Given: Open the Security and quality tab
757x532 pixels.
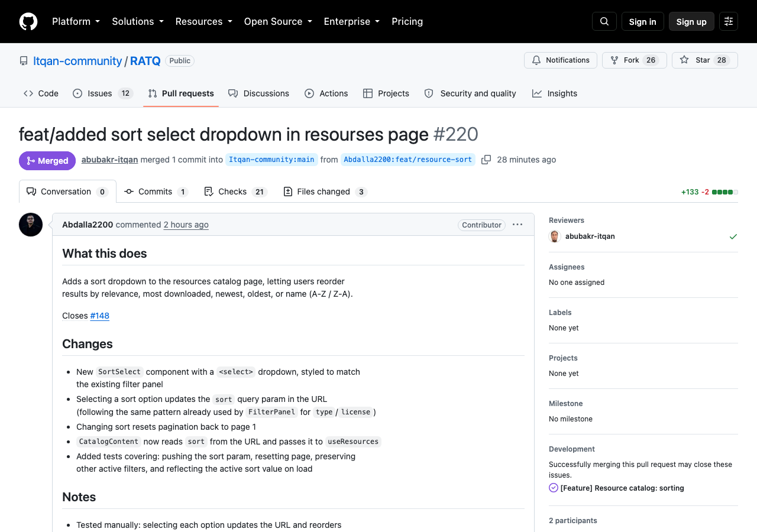Looking at the screenshot, I should [470, 93].
